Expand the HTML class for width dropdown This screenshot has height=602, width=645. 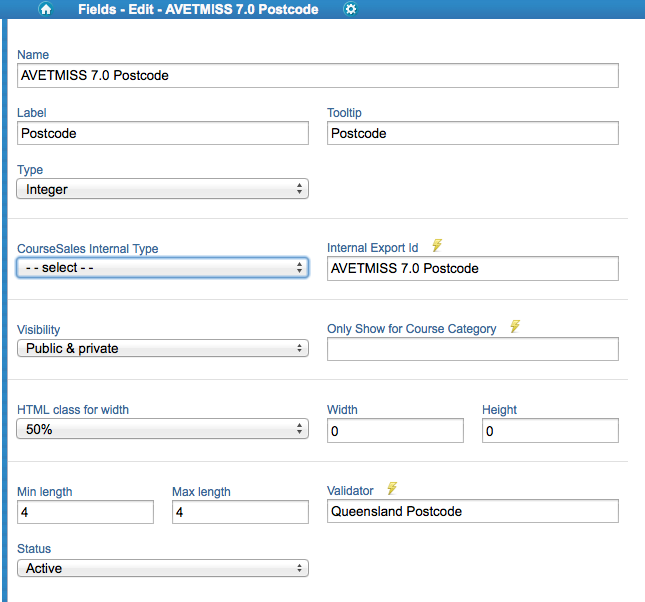coord(162,429)
